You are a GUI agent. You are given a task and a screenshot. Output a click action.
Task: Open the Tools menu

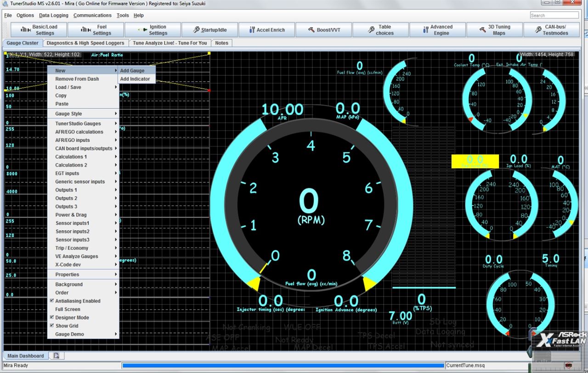click(123, 15)
